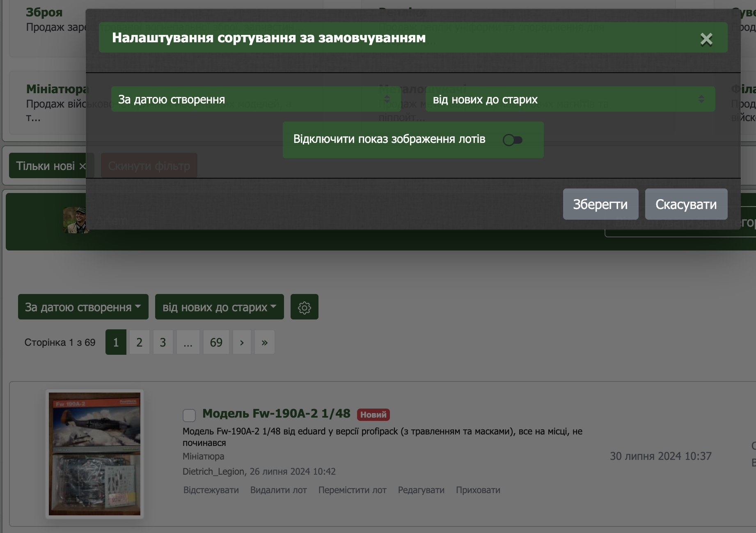
Task: Click the 'Сторінка 1 з 69' text
Action: coord(60,342)
